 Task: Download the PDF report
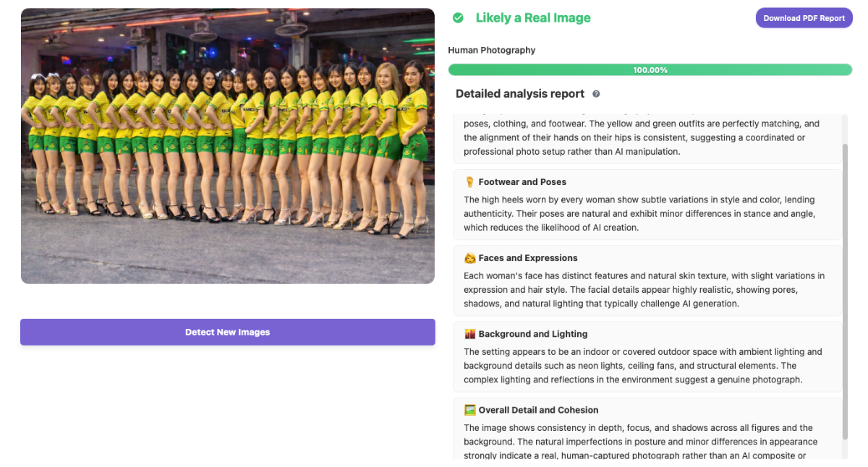tap(804, 18)
